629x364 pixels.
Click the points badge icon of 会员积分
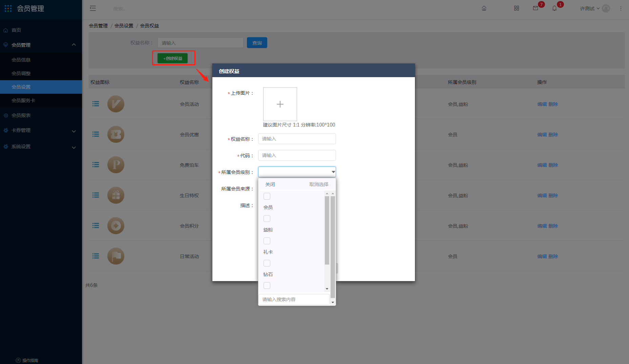coord(116,226)
